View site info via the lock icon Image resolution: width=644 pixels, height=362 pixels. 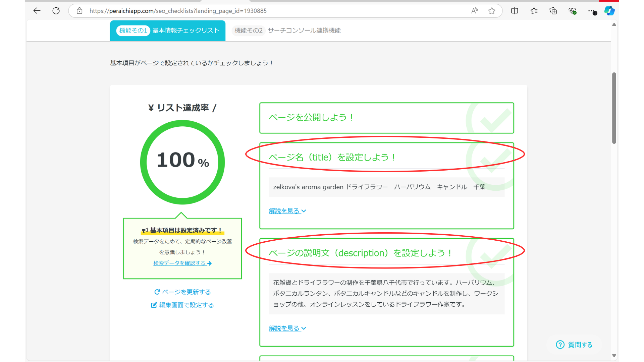[x=79, y=11]
